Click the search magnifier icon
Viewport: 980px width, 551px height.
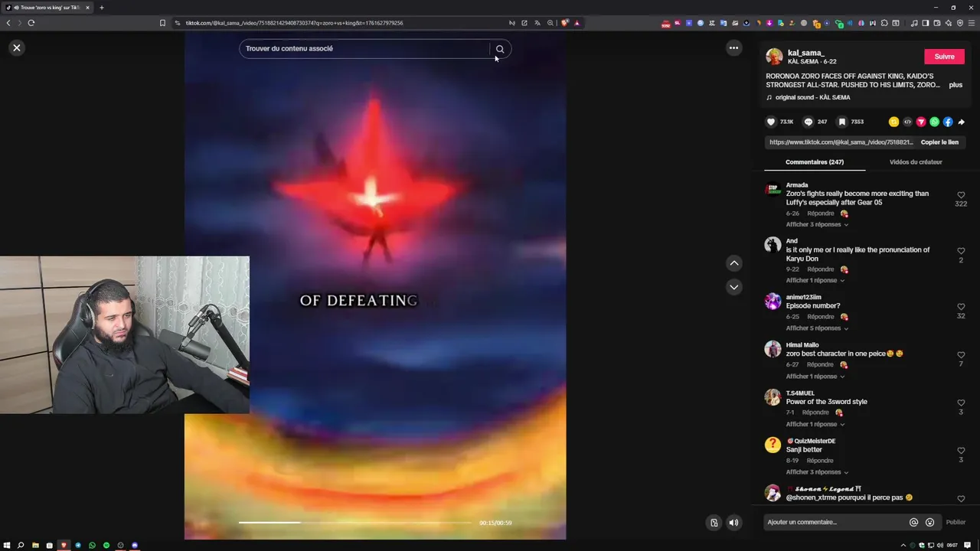[500, 49]
